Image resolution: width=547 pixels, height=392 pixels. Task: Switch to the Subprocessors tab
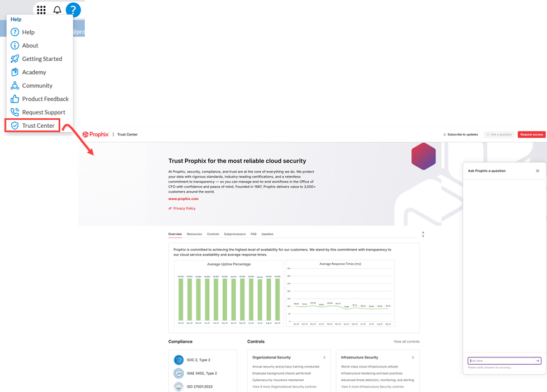[234, 234]
